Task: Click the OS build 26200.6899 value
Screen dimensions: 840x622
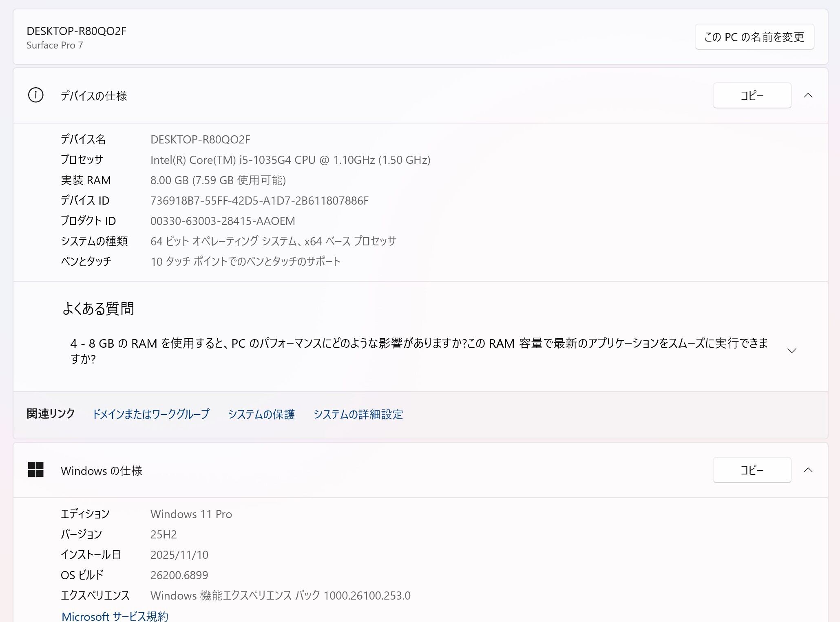Action: click(179, 575)
